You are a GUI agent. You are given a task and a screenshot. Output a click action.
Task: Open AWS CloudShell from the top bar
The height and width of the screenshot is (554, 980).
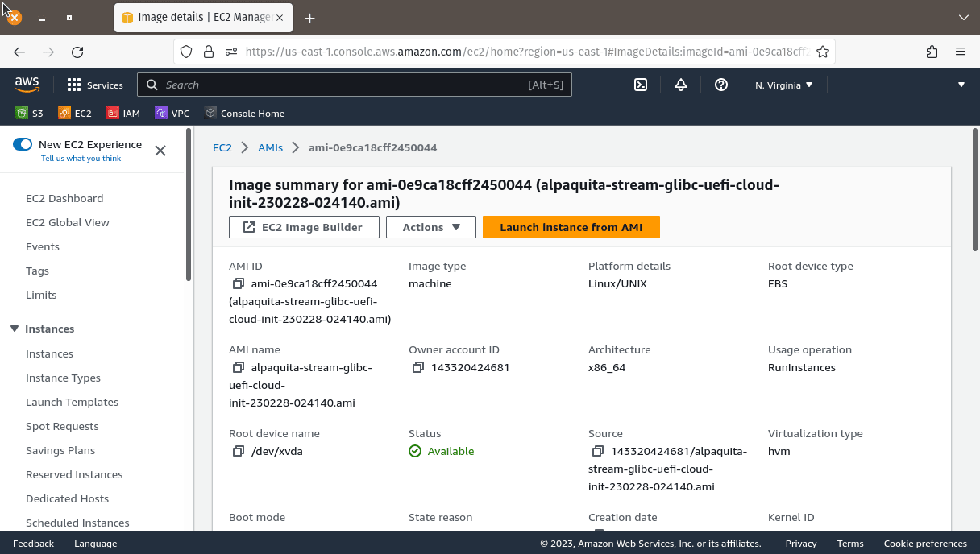[x=640, y=85]
